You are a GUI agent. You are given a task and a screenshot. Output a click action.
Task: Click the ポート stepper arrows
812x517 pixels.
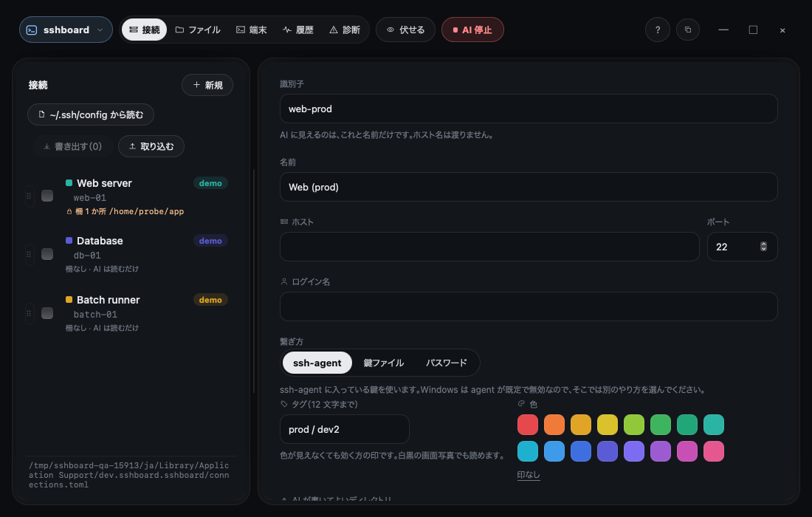point(763,247)
